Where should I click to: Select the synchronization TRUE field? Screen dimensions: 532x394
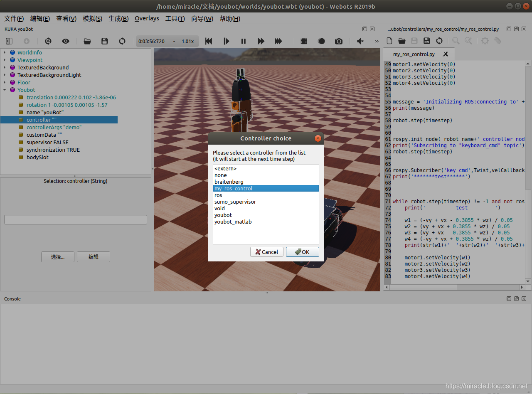click(53, 150)
